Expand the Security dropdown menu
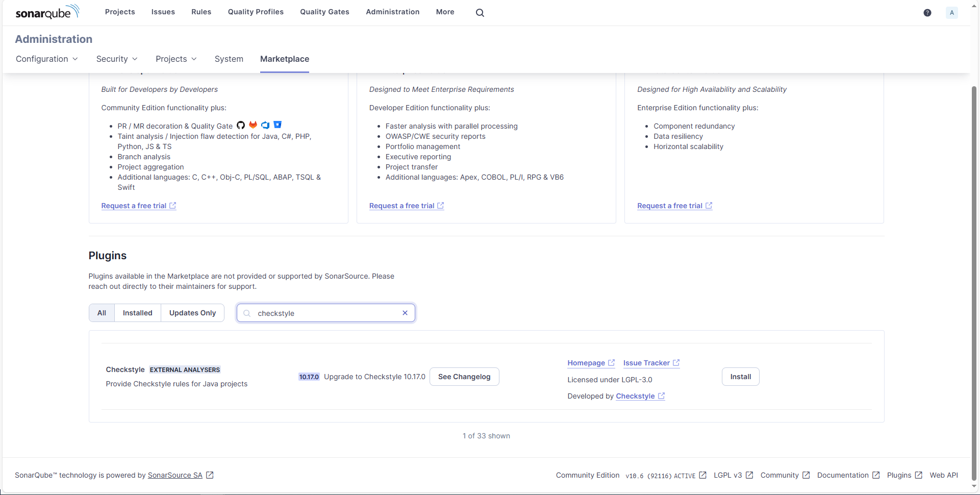This screenshot has height=495, width=980. pyautogui.click(x=117, y=59)
